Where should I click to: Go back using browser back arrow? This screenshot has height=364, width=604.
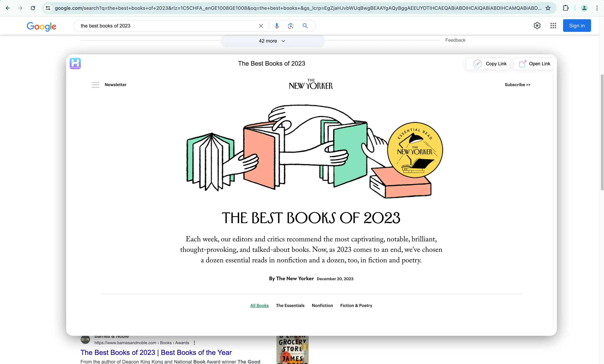[x=8, y=8]
